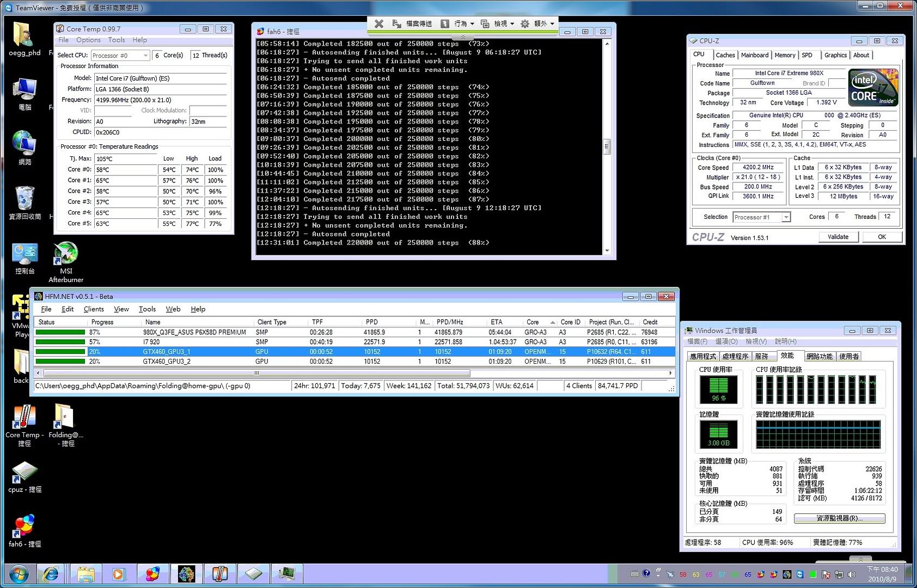Screen dimensions: 917x588
Task: Click the progress bar of the I7 920 client
Action: pos(60,342)
